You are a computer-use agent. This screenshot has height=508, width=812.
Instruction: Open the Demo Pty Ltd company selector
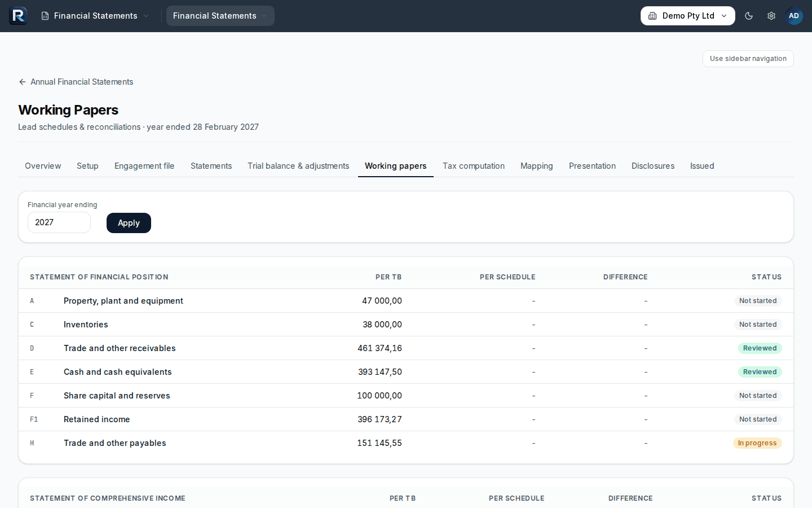[687, 16]
